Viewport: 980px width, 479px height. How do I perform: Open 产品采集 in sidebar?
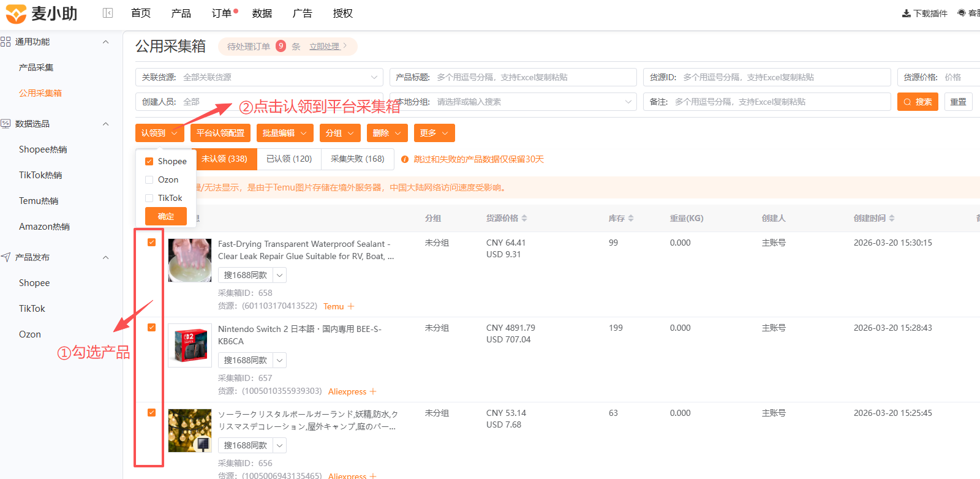[36, 67]
